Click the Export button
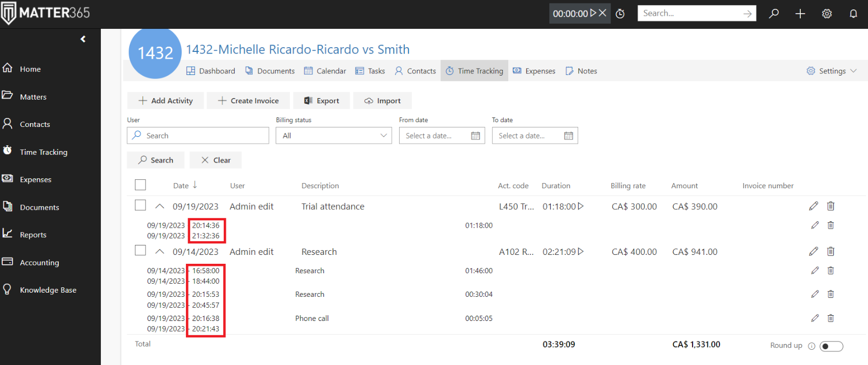The height and width of the screenshot is (365, 868). click(x=321, y=101)
